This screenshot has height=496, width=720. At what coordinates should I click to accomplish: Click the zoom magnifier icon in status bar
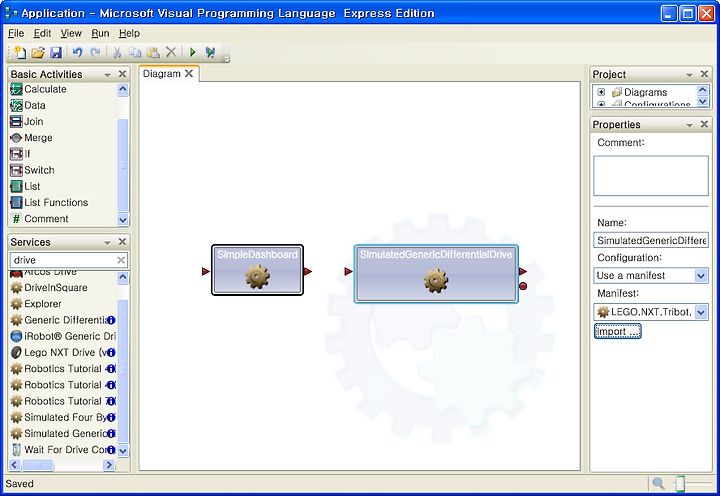point(658,483)
